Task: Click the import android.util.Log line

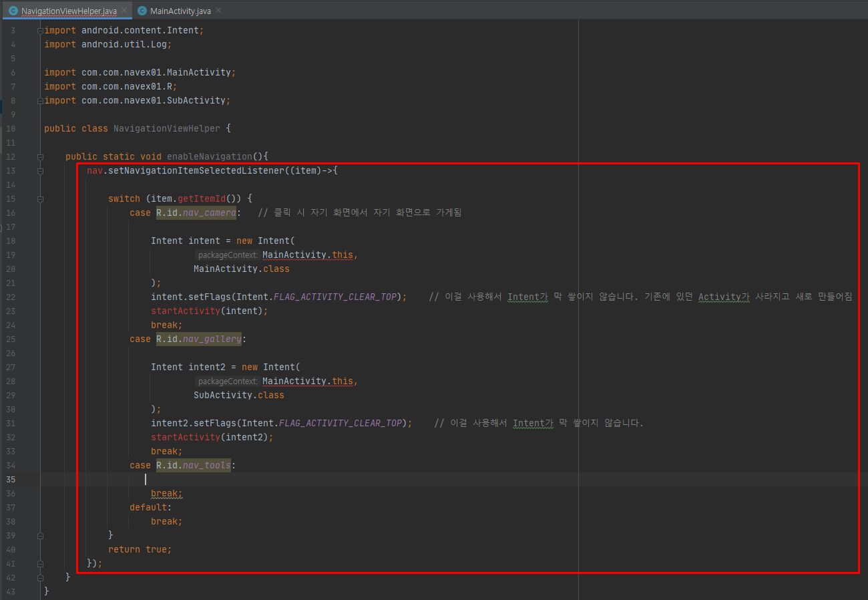Action: [x=108, y=45]
